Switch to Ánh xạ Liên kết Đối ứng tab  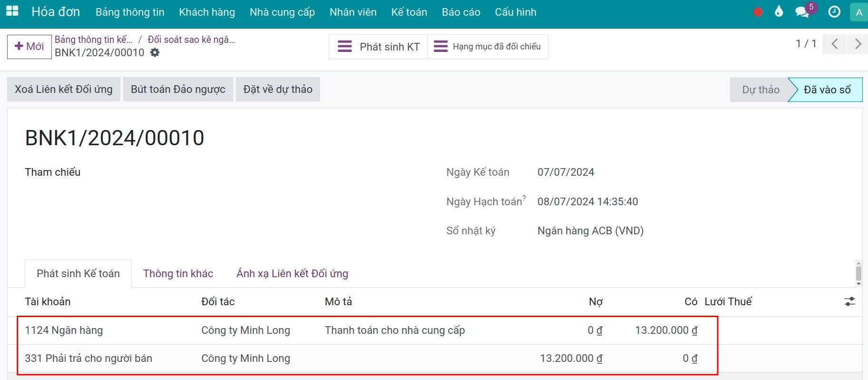click(293, 273)
